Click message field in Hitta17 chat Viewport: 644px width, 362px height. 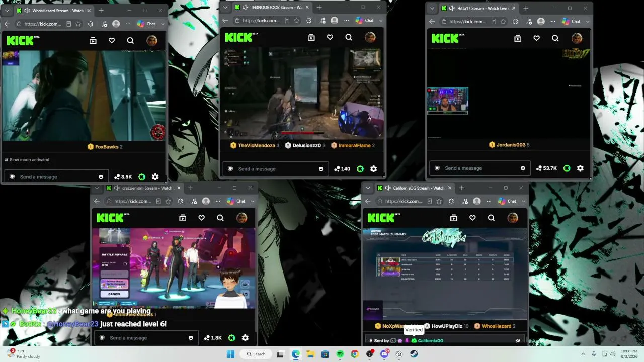[480, 168]
